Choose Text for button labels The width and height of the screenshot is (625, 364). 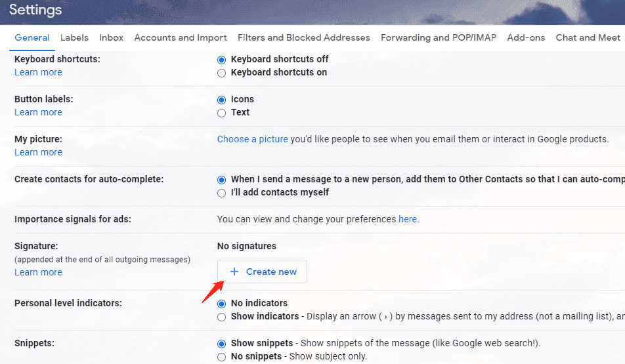(x=222, y=113)
